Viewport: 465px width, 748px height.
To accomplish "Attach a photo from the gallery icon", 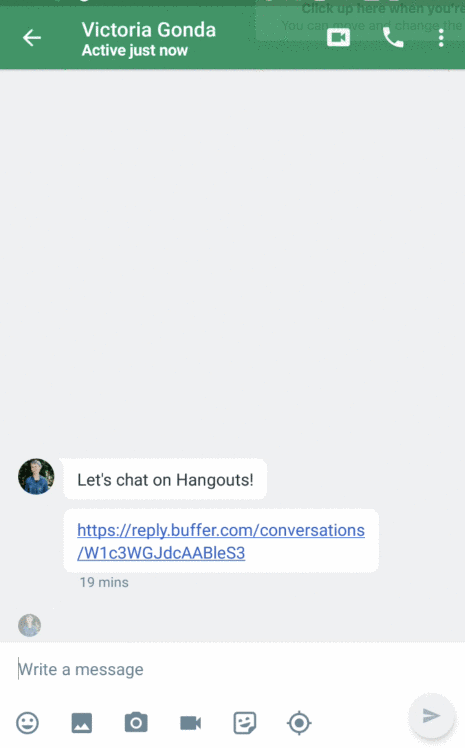I will point(82,723).
